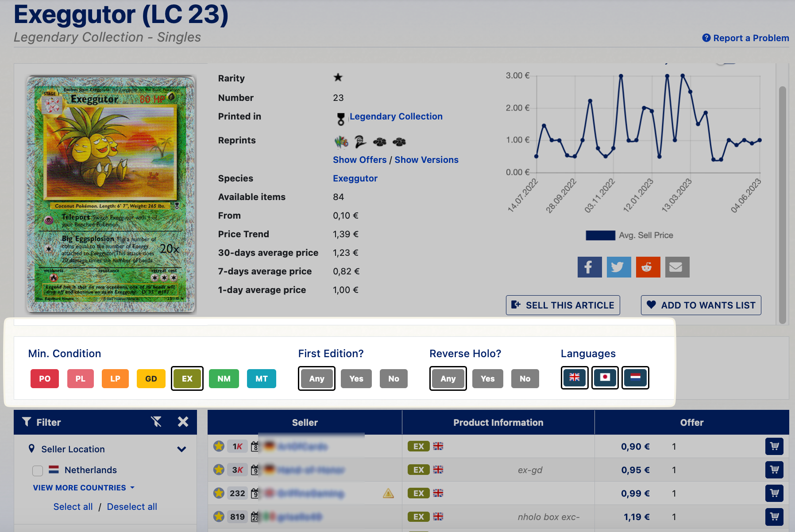Tick the Netherlands seller location checkbox
Screen dimensions: 795x532
[x=38, y=470]
